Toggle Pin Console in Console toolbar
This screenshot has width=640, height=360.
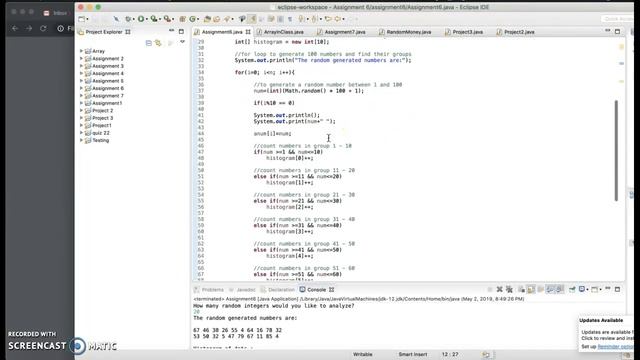coord(572,289)
